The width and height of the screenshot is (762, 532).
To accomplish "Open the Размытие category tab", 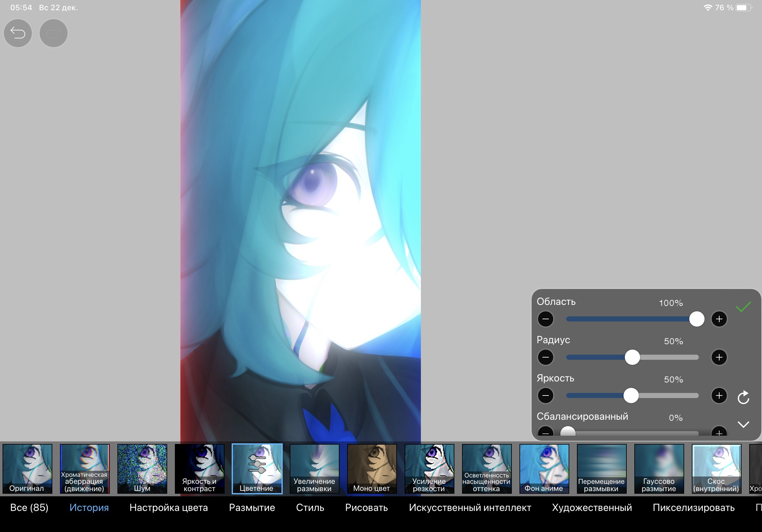I will coord(252,507).
